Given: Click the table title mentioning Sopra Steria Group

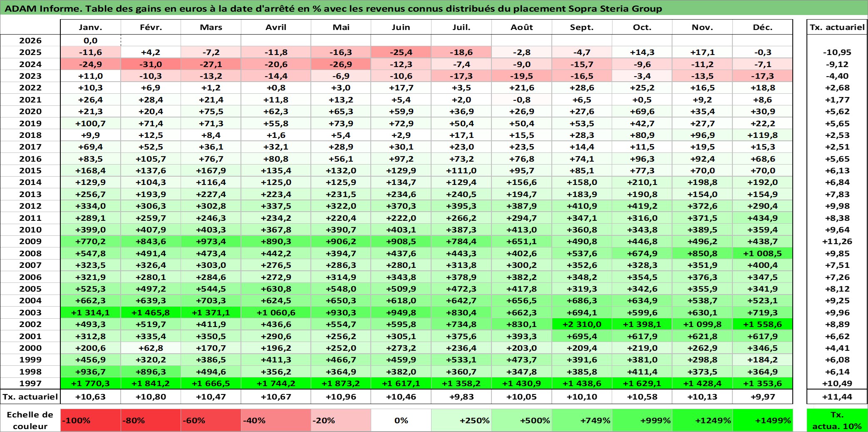Looking at the screenshot, I should (x=333, y=8).
